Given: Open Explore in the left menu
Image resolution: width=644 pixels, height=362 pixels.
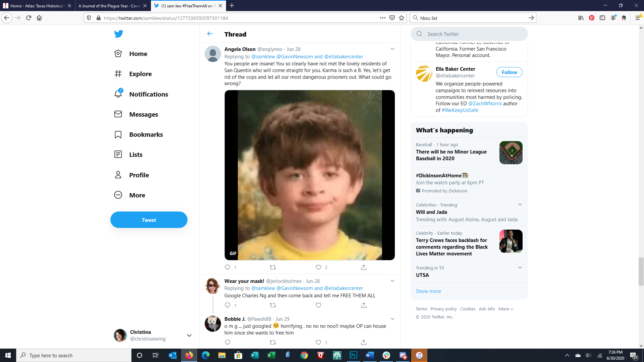Looking at the screenshot, I should (140, 74).
